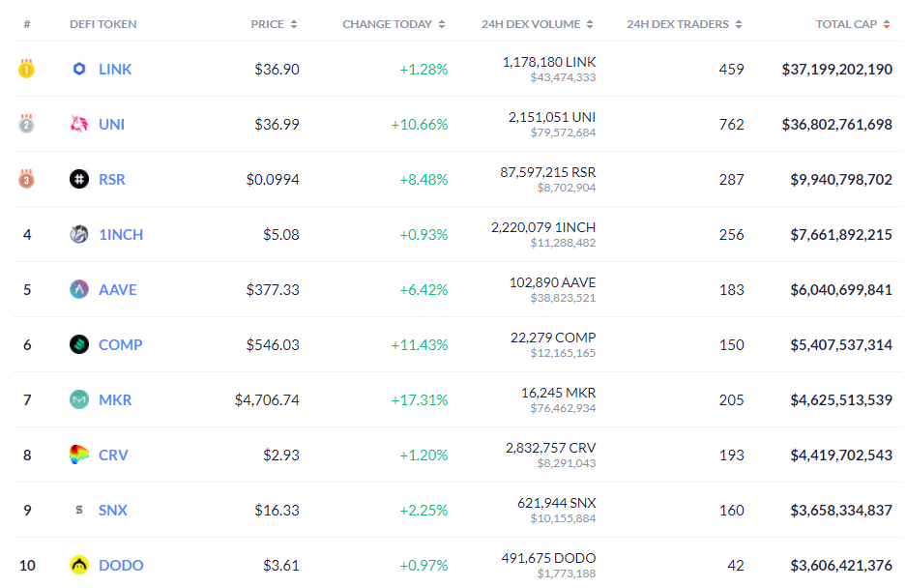Click the 1INCH token logo icon

[79, 234]
